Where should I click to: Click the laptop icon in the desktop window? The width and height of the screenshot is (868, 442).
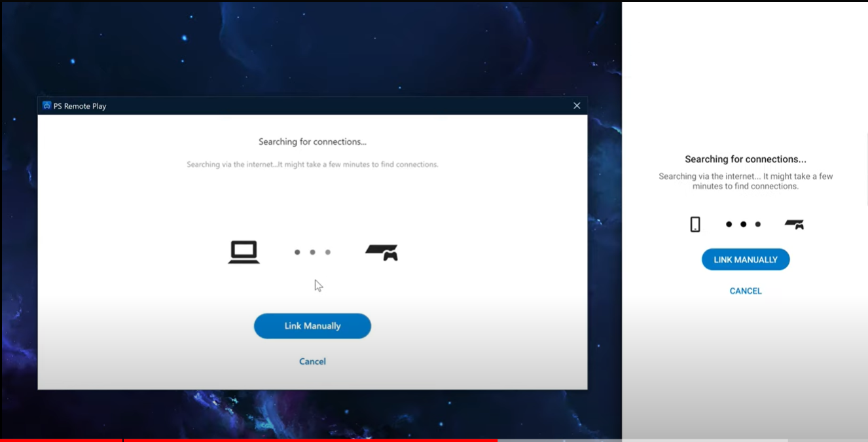[x=244, y=252]
